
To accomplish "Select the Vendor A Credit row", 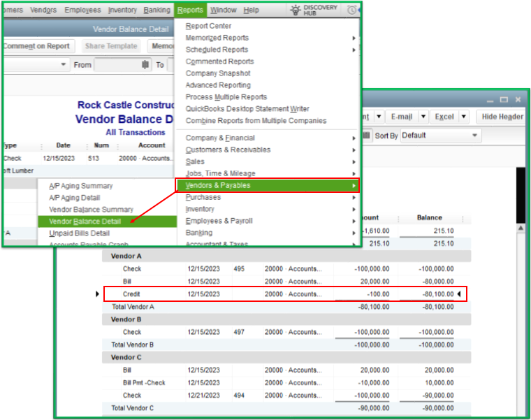I will pyautogui.click(x=285, y=294).
